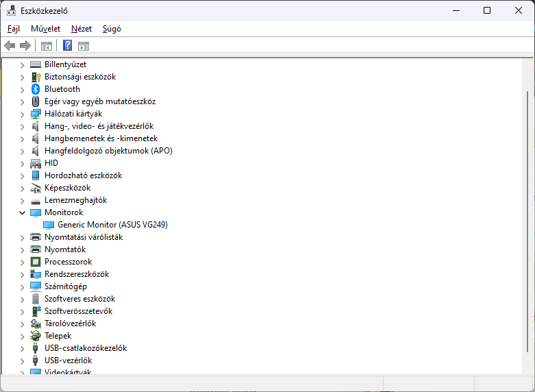Click the Bluetooth category icon
535x392 pixels.
[36, 89]
